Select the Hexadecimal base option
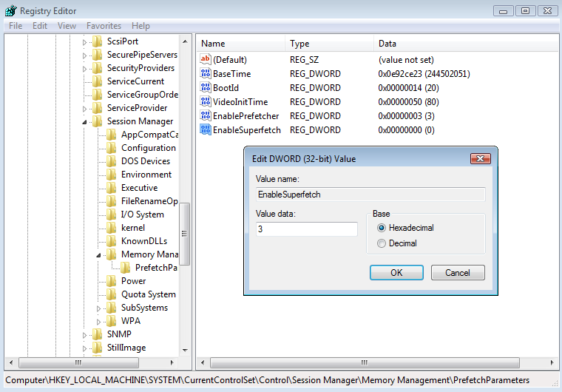 tap(382, 228)
